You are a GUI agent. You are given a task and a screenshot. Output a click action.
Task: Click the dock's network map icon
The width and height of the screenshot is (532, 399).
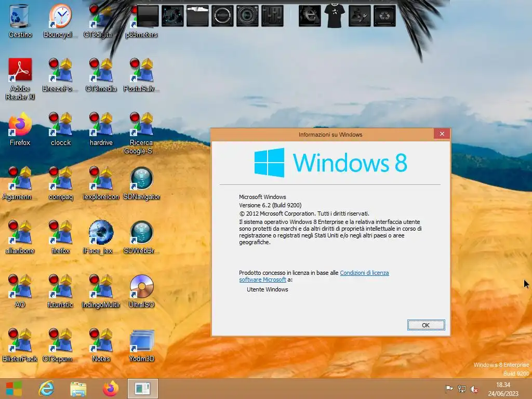point(172,16)
